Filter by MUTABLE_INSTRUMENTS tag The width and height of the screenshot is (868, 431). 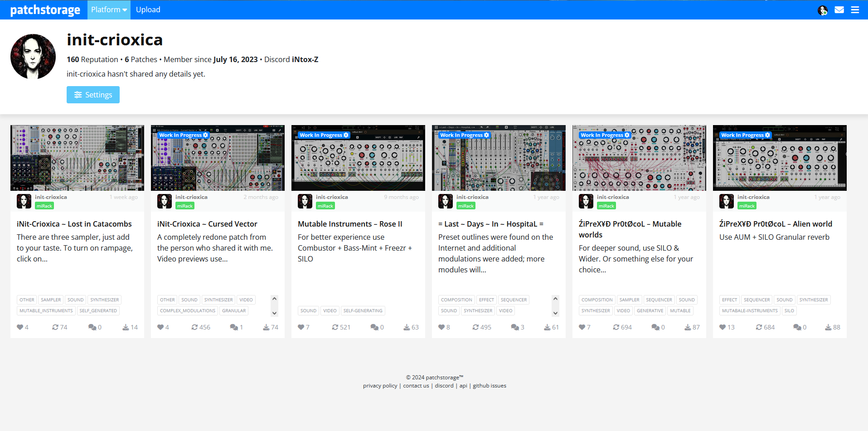pos(46,311)
